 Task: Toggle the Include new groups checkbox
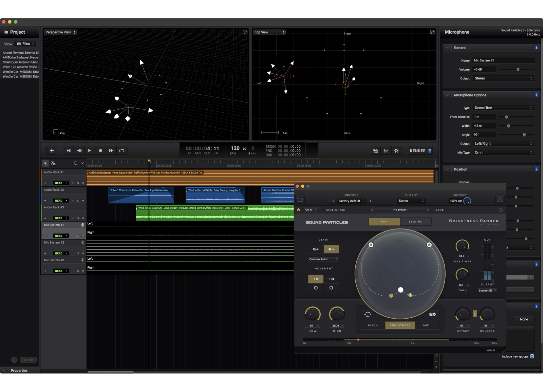532,356
